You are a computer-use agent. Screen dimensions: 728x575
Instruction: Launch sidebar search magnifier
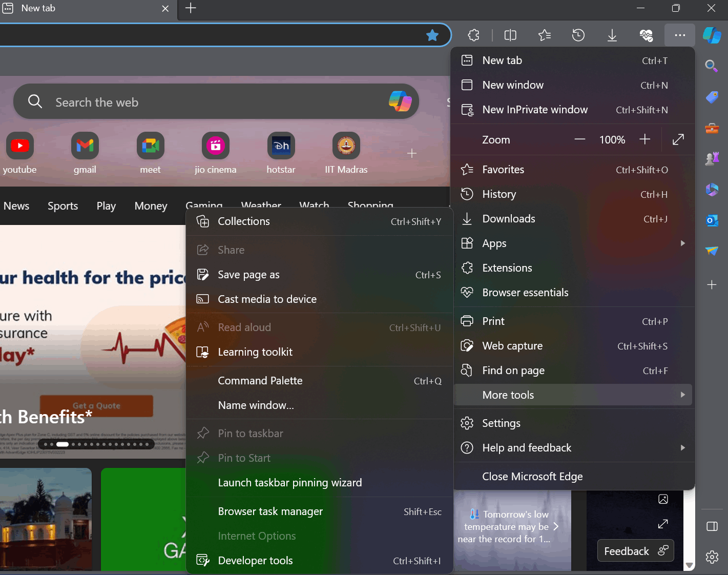712,66
